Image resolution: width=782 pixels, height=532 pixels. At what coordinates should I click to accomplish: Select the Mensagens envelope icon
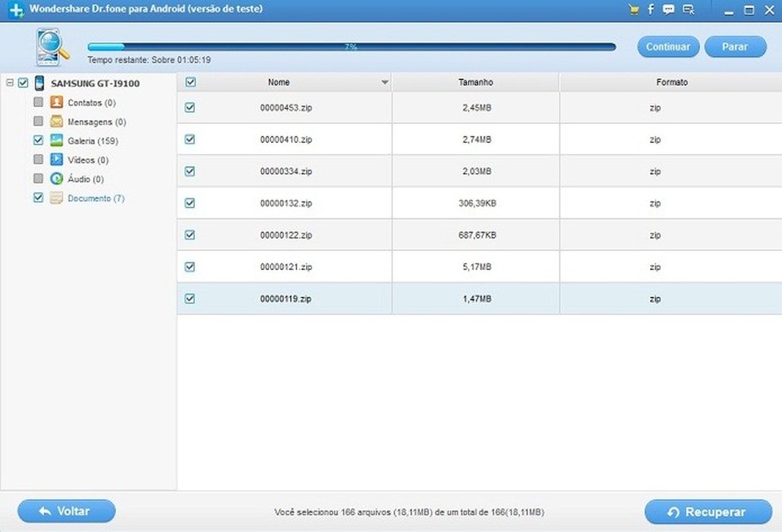point(56,121)
